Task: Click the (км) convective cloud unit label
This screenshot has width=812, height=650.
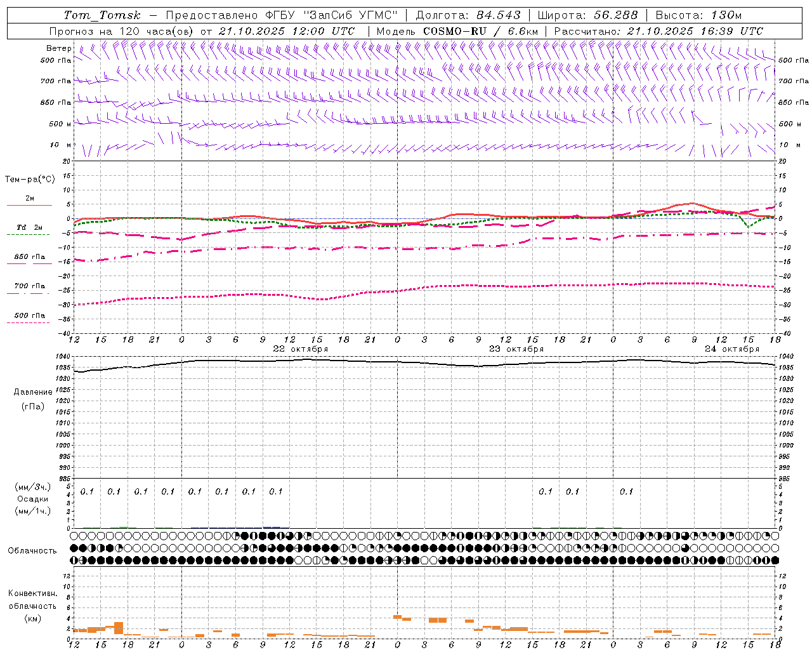Action: coord(32,618)
